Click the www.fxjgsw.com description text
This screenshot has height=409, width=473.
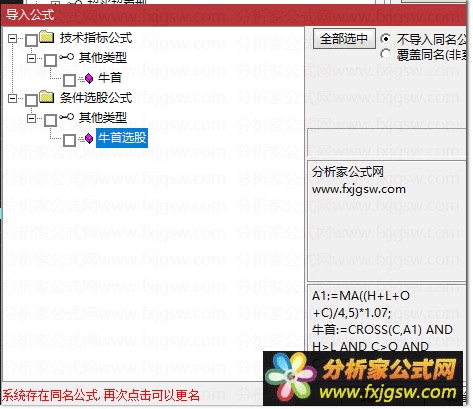coord(359,189)
